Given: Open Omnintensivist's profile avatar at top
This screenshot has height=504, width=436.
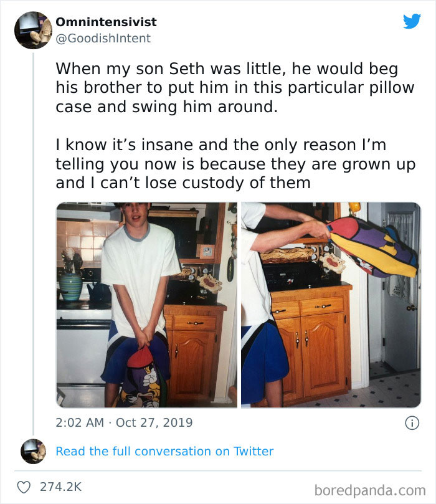Looking at the screenshot, I should (x=32, y=30).
